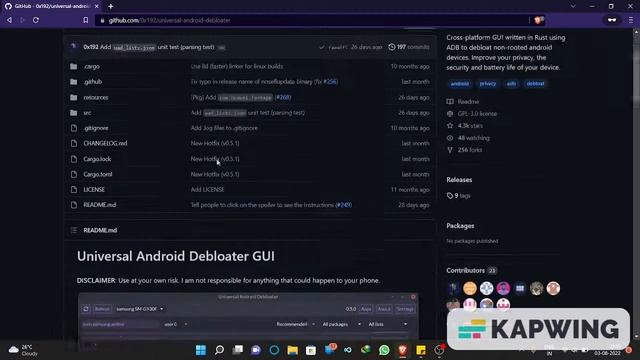
Task: Open a new browser tab
Action: 111,7
